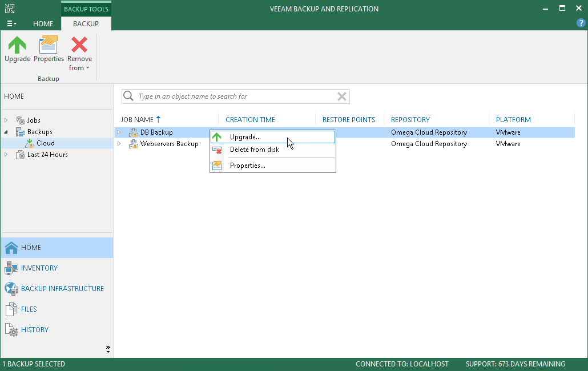588x371 pixels.
Task: Select Jobs in the navigation tree
Action: [x=34, y=120]
